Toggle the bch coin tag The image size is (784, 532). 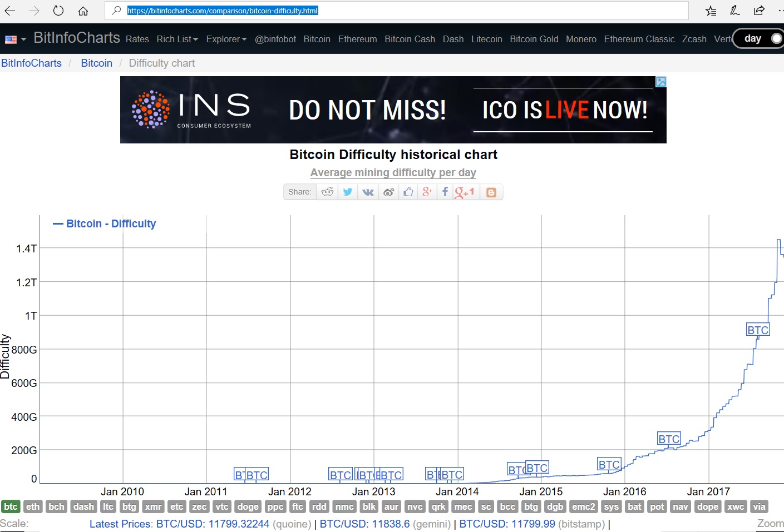tap(56, 506)
